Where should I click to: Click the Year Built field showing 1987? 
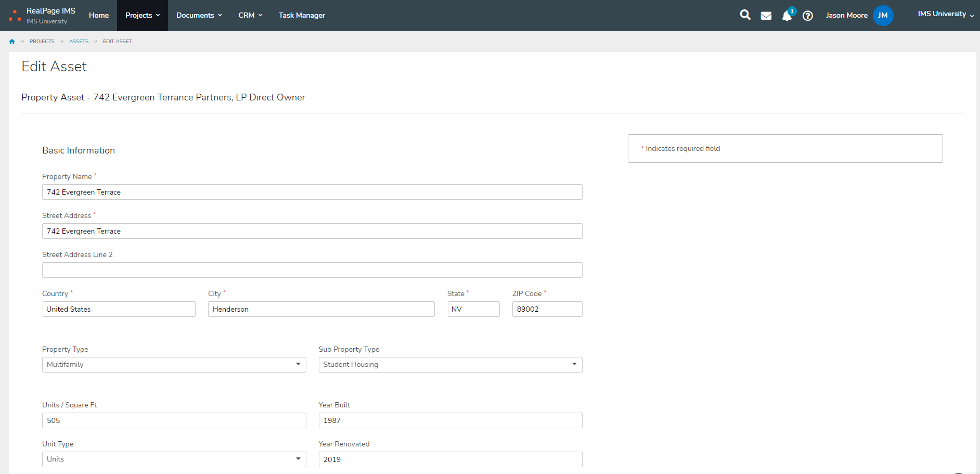pos(450,420)
